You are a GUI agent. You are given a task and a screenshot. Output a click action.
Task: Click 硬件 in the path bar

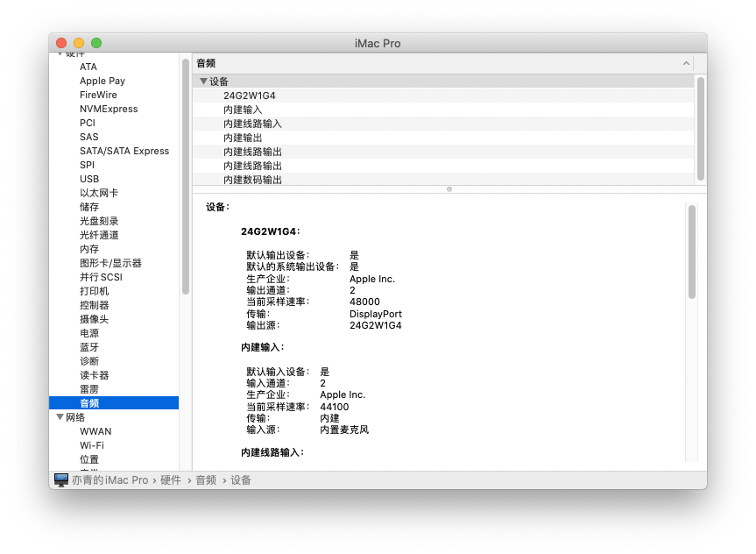(x=171, y=479)
